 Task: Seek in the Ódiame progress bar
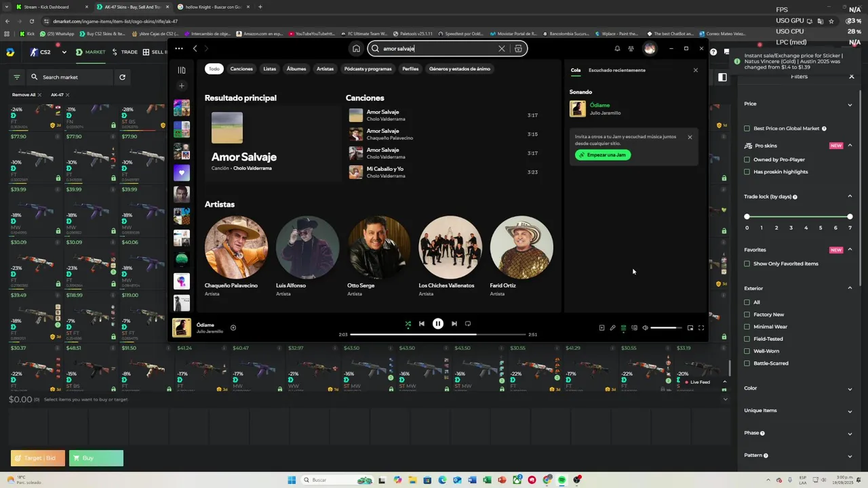[x=438, y=335]
